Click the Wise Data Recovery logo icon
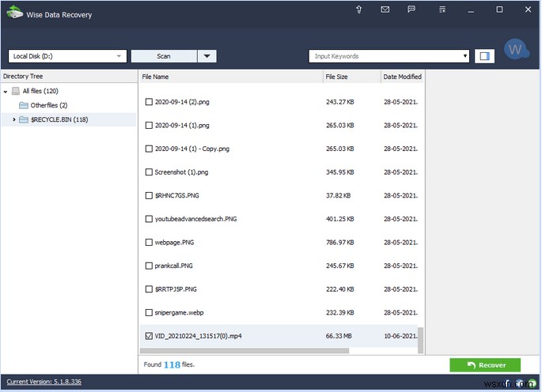 14,13
